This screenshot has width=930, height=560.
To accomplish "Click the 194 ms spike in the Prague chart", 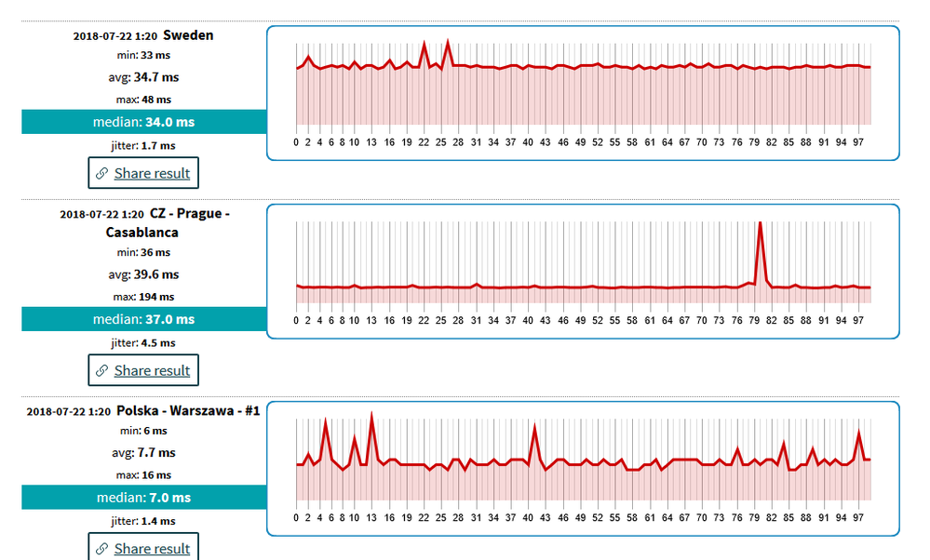I will tap(760, 225).
